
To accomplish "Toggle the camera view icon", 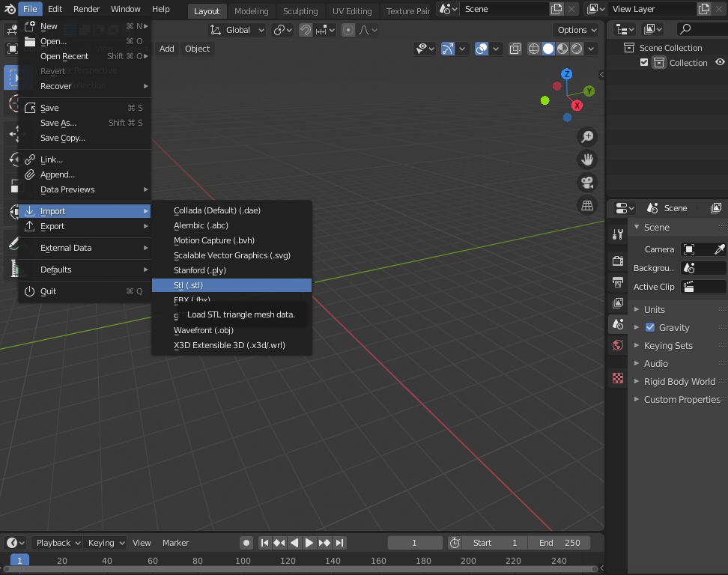I will pyautogui.click(x=588, y=182).
